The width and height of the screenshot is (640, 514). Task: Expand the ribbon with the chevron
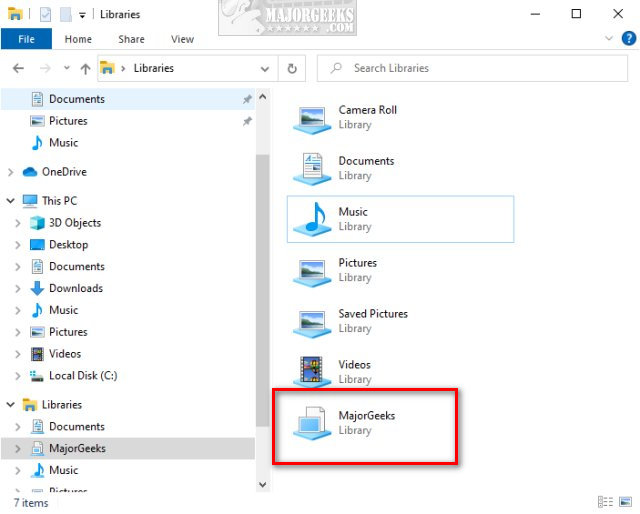point(609,38)
